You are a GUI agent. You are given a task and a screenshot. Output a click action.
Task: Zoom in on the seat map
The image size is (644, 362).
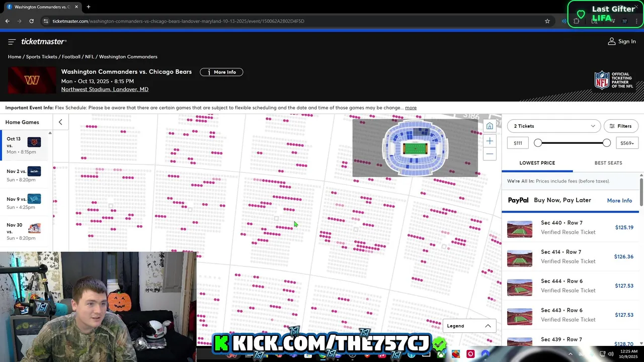tap(490, 141)
